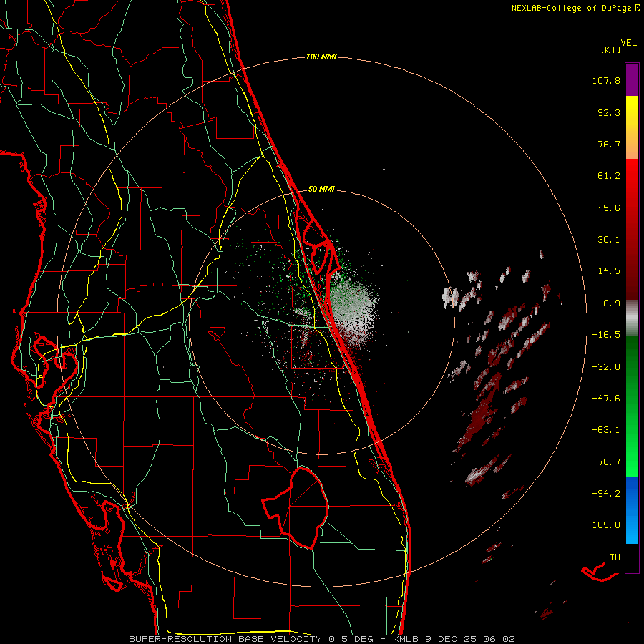
Task: Select the 100 NMI range ring label
Action: [321, 57]
